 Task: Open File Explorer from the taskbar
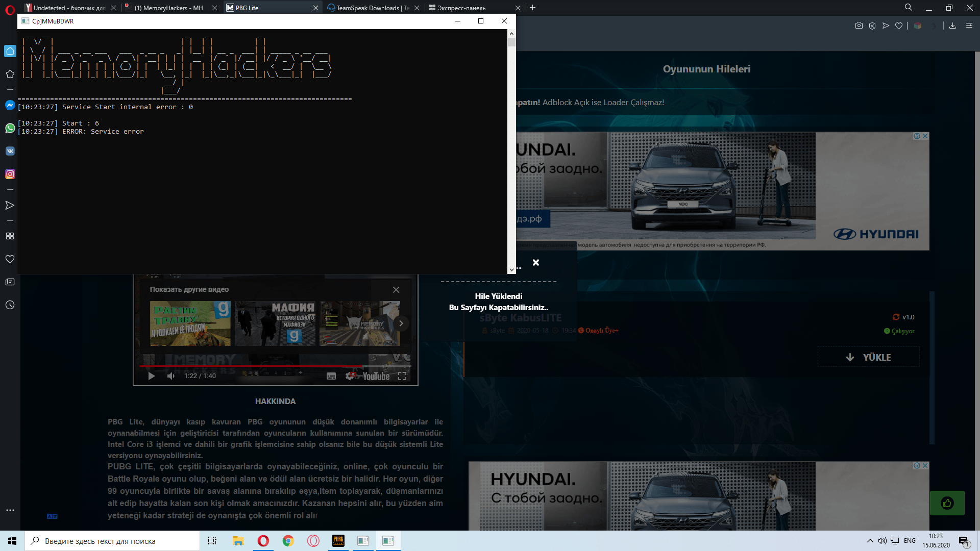[x=238, y=541]
